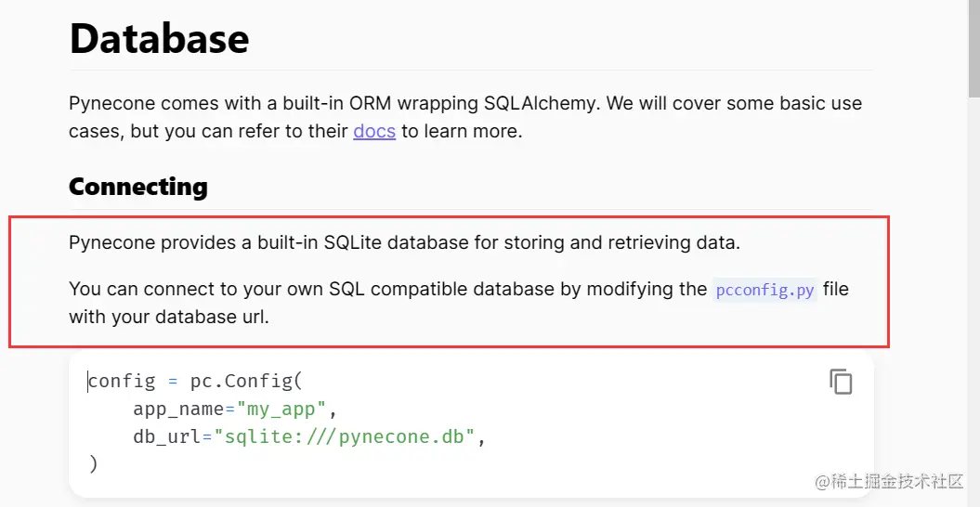Click the pcconfig.py inline code

(764, 290)
